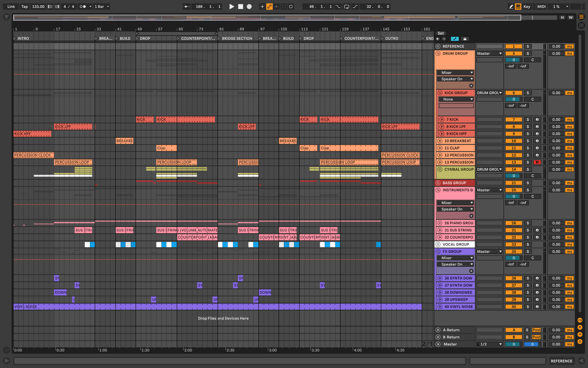Open the browser with the triangle icon
Screen dimensions: 588x368
click(x=6, y=17)
